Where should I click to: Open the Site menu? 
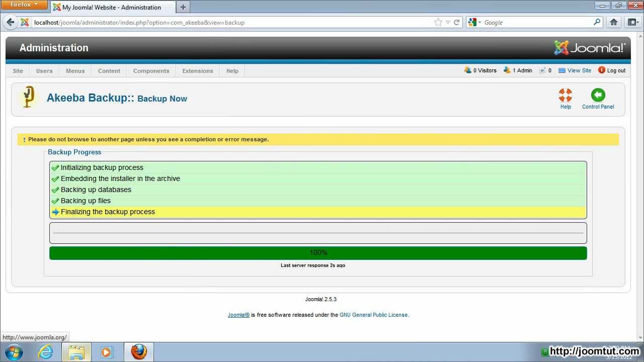18,71
